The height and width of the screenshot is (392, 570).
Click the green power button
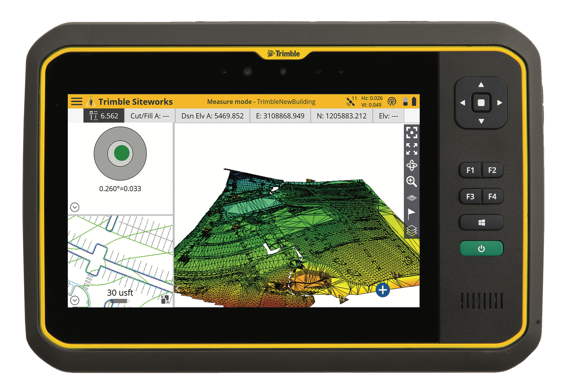[481, 248]
